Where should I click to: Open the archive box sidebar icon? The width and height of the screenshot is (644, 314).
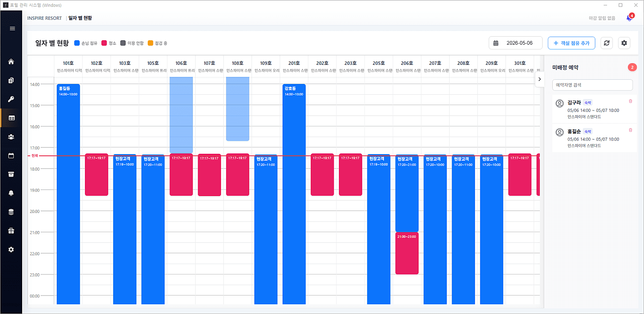pyautogui.click(x=11, y=174)
